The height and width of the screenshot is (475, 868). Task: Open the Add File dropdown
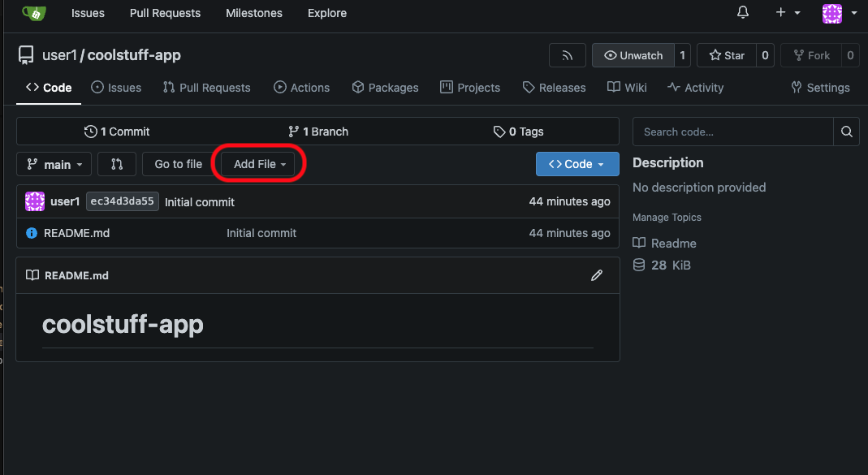point(258,164)
